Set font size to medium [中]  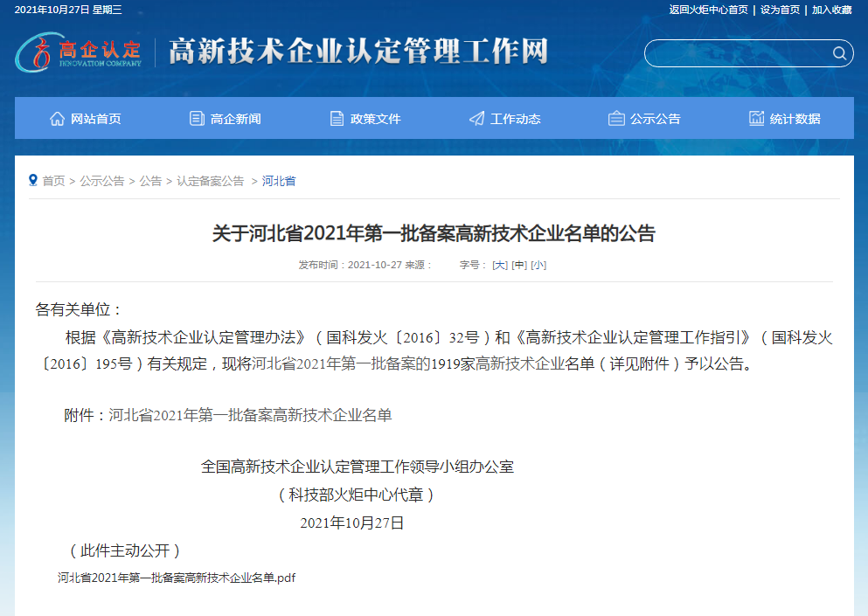519,265
